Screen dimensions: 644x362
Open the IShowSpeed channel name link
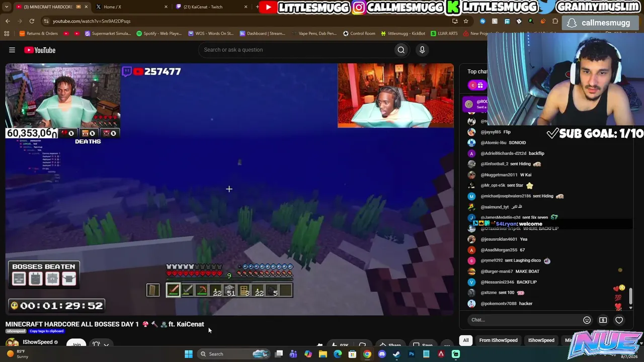click(37, 342)
